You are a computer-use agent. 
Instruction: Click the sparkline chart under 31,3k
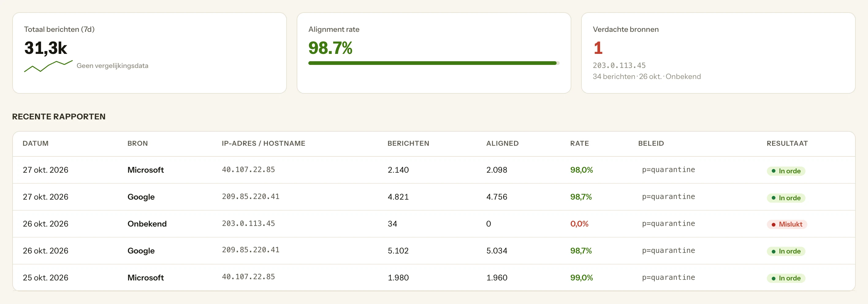pyautogui.click(x=48, y=66)
